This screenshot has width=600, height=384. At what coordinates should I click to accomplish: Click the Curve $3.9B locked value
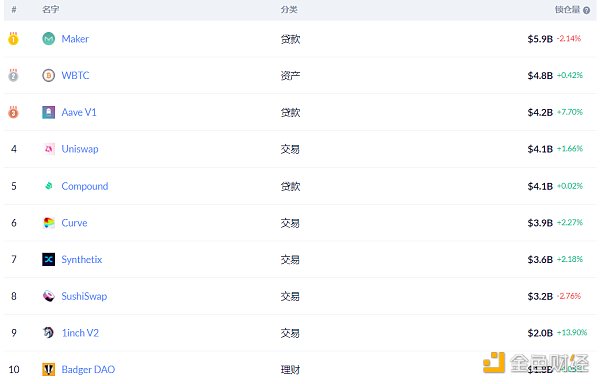540,223
